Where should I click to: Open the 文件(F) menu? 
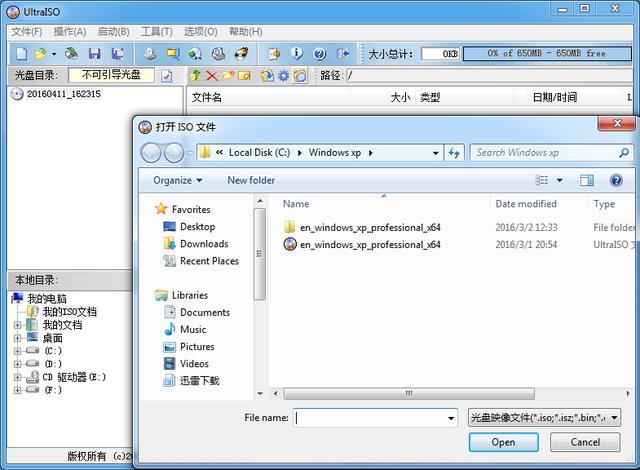[27, 32]
